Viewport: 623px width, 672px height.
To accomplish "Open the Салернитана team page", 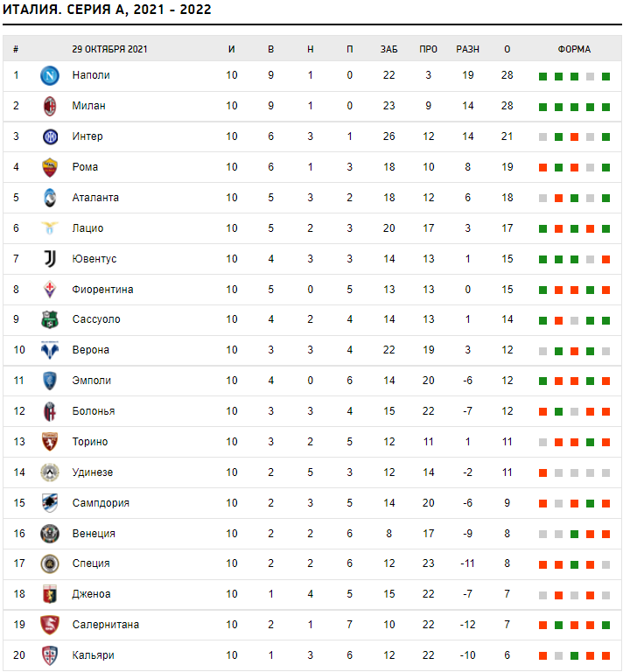I will [105, 625].
